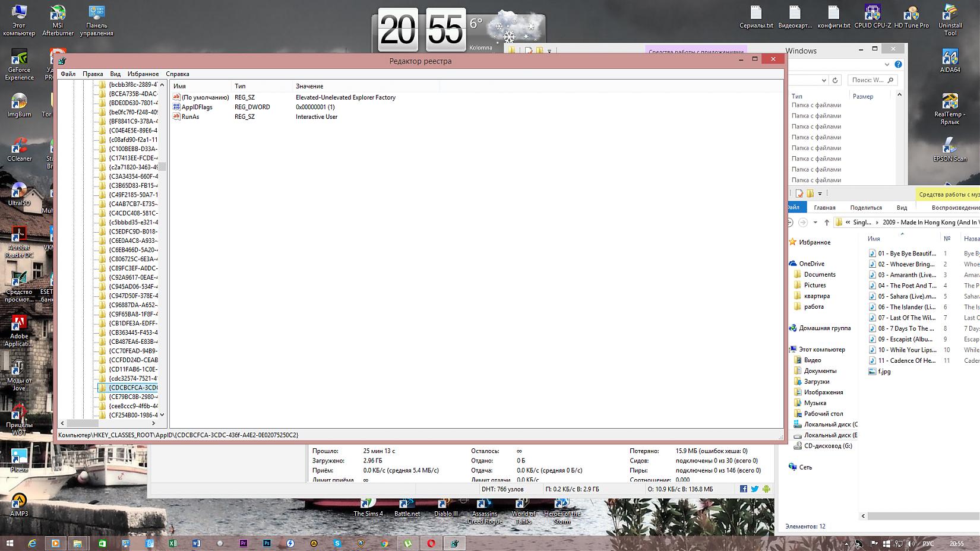Click the Facebook icon in uTorrent status bar
980x551 pixels.
click(743, 489)
